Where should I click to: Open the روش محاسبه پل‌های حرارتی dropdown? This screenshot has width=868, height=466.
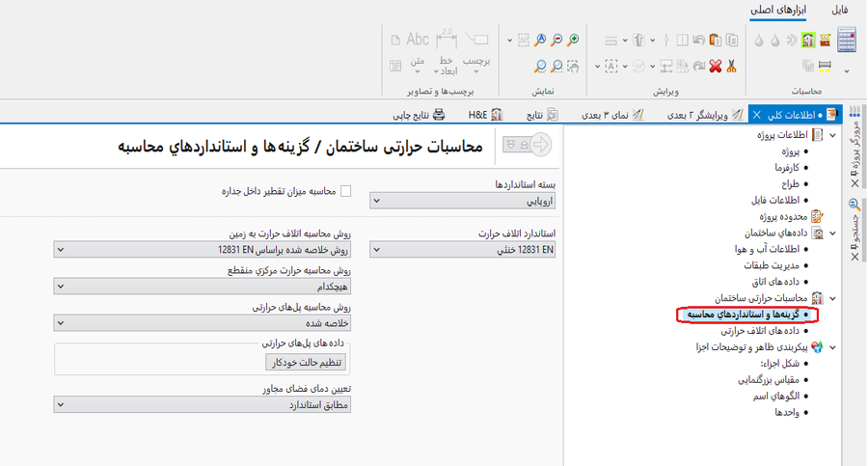point(203,323)
